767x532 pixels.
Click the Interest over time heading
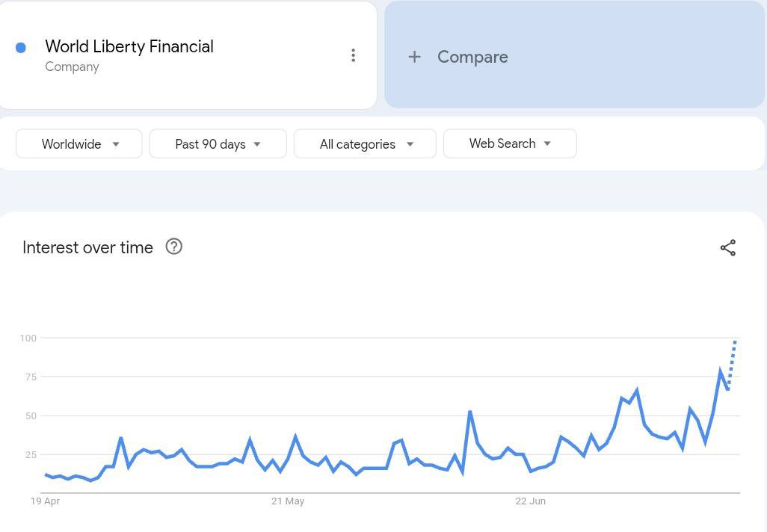(87, 247)
